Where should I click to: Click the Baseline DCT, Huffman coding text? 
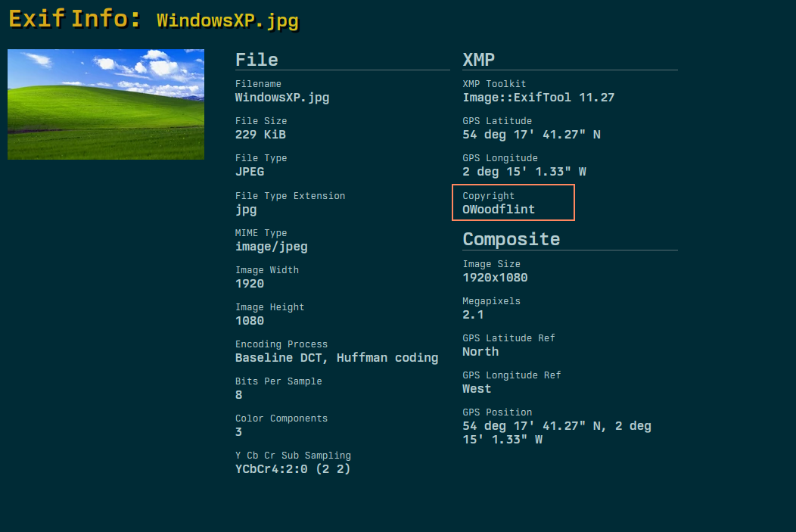[x=336, y=358]
